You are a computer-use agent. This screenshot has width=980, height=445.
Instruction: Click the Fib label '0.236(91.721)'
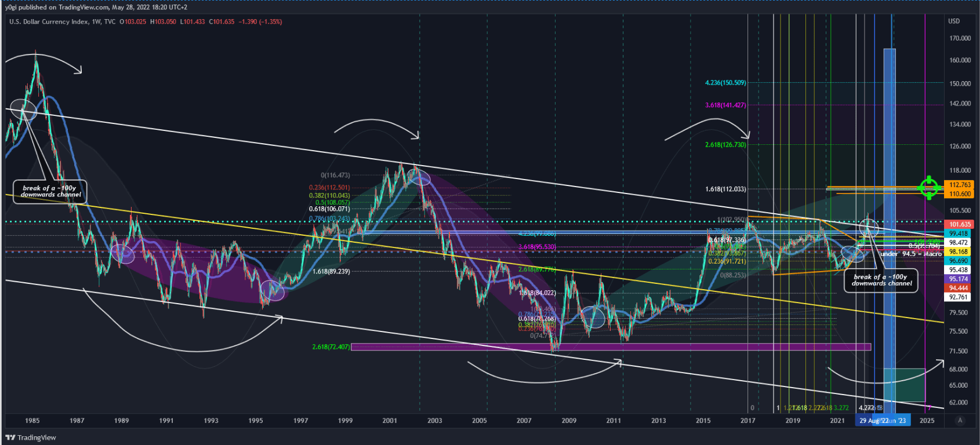727,261
